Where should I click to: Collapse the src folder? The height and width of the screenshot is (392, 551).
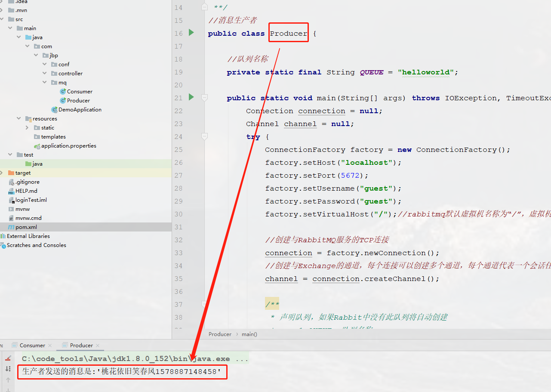[2, 19]
